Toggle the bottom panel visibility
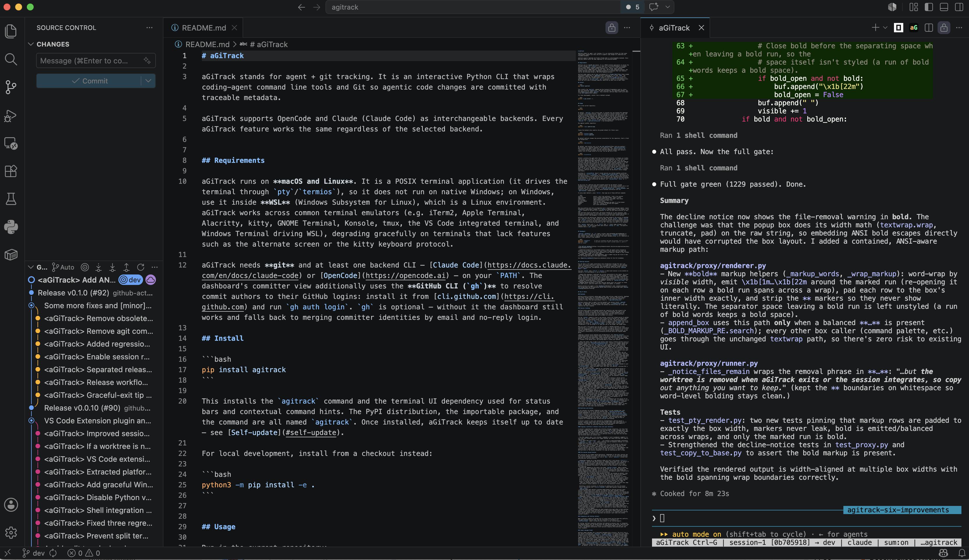The height and width of the screenshot is (560, 969). pyautogui.click(x=944, y=7)
